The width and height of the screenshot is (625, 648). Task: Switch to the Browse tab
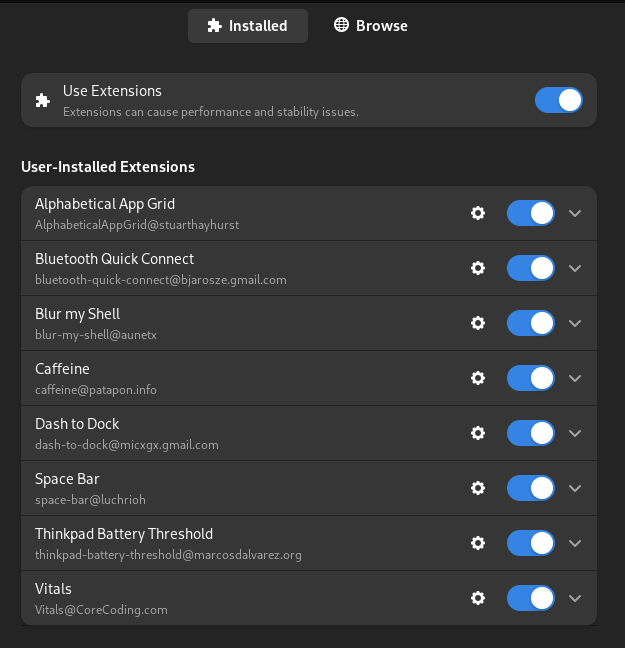[371, 26]
